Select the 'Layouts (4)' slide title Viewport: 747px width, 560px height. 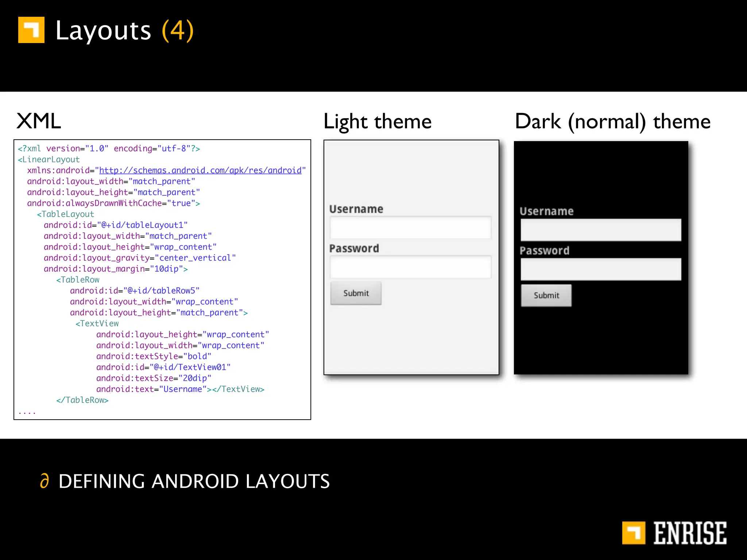click(124, 31)
